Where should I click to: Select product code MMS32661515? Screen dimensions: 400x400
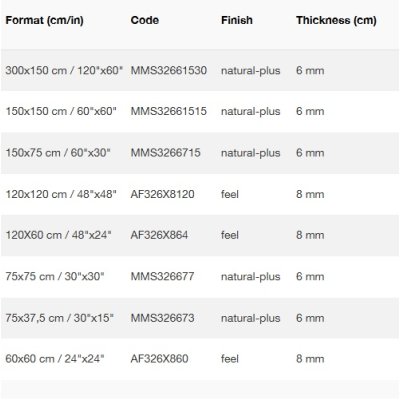[x=169, y=111]
